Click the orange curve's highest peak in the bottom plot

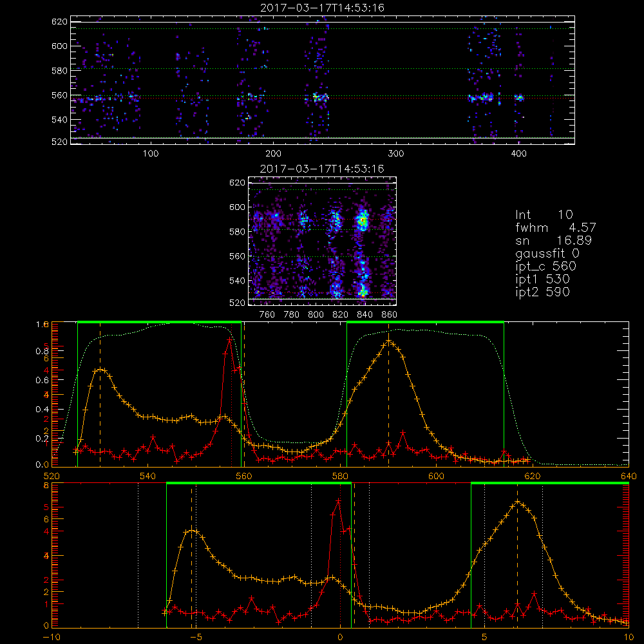click(518, 501)
